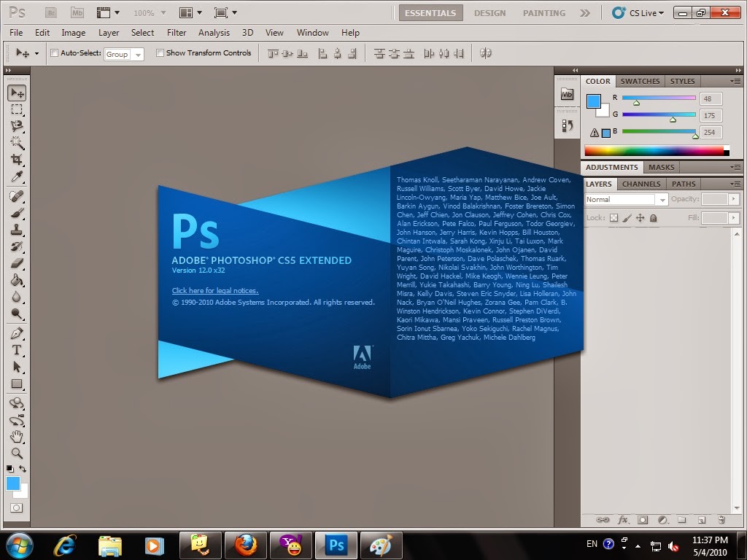Select the Eyedropper tool

(17, 176)
